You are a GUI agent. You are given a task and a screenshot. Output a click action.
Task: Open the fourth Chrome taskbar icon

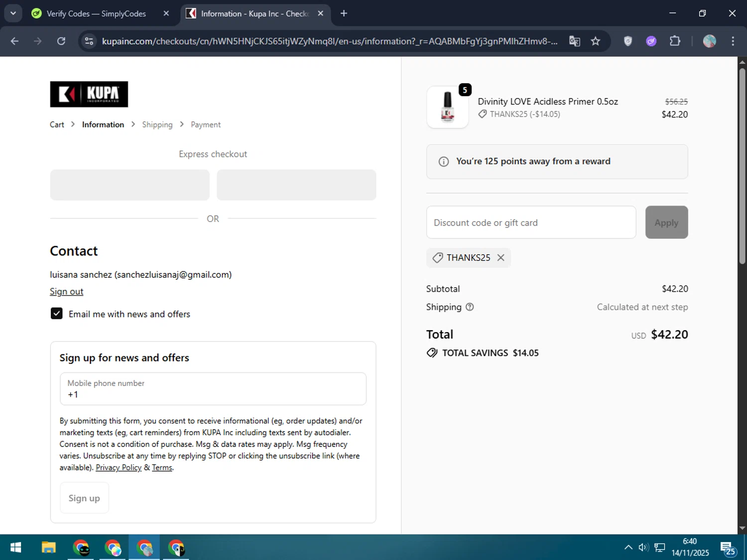coord(176,548)
